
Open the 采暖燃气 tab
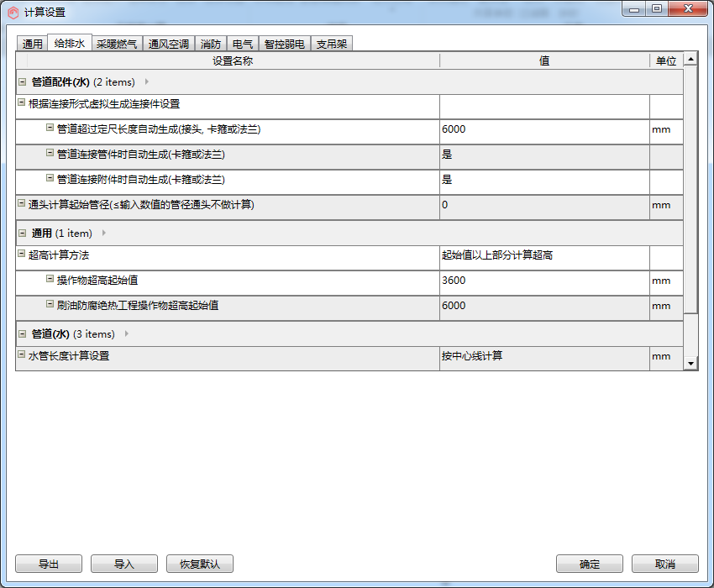pos(117,44)
